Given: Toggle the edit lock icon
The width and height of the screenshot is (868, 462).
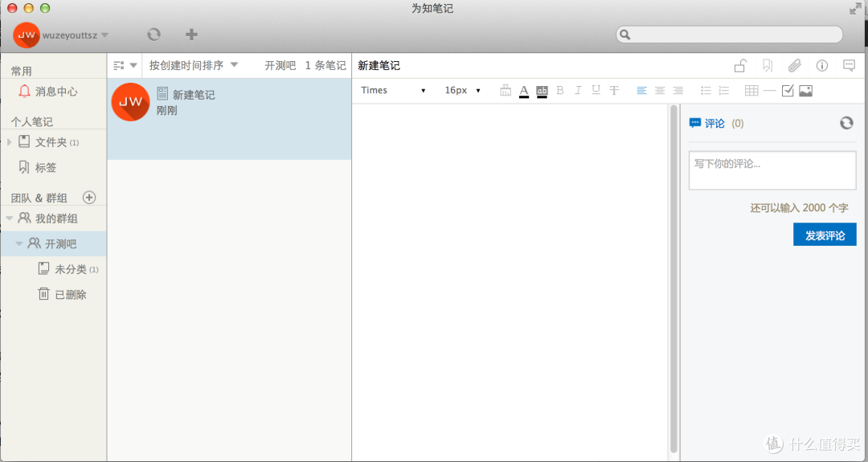Looking at the screenshot, I should coord(740,66).
